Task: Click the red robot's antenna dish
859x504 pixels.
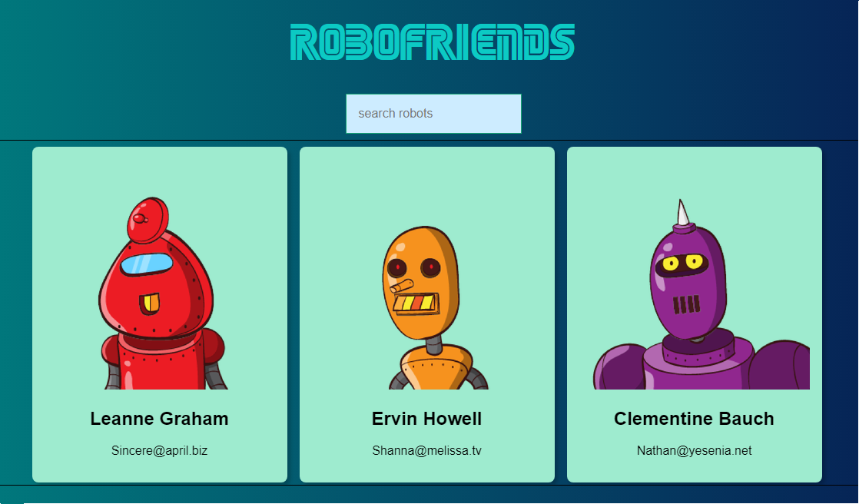Action: coord(148,220)
